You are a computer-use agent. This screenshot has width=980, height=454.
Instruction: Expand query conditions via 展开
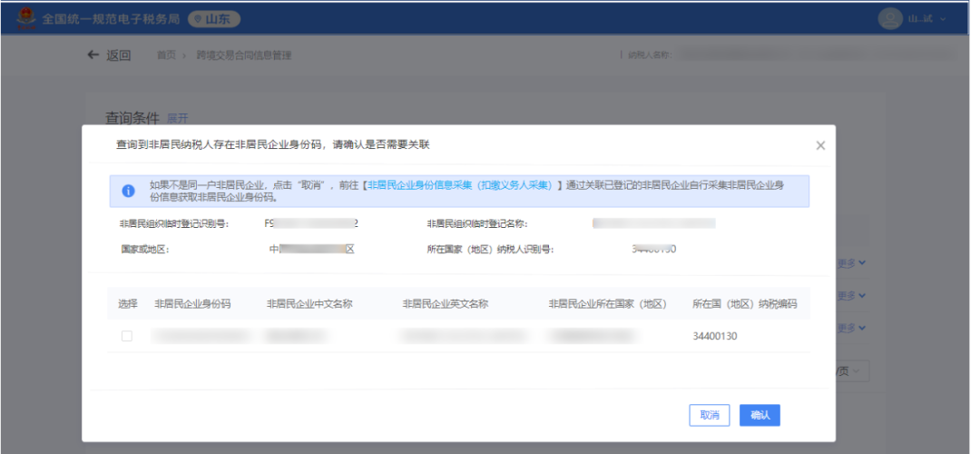point(178,118)
